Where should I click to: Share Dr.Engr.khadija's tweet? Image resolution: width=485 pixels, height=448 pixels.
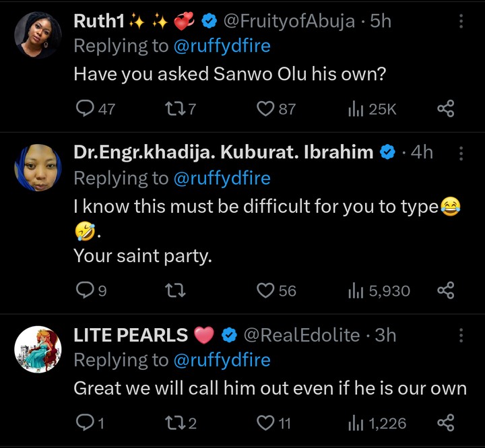click(446, 290)
